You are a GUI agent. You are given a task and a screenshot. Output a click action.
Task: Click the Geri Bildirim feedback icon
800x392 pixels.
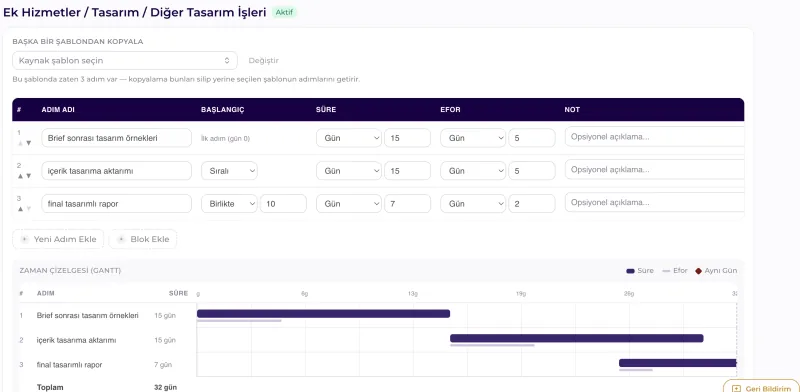[736, 389]
